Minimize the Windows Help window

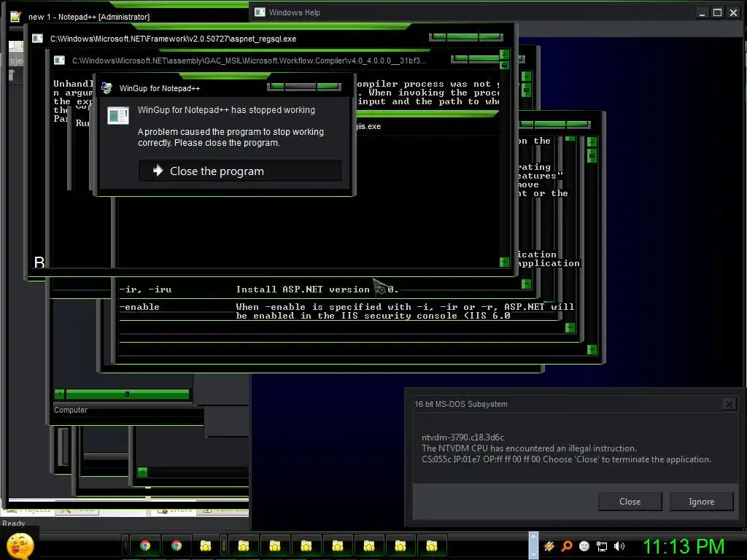point(701,12)
